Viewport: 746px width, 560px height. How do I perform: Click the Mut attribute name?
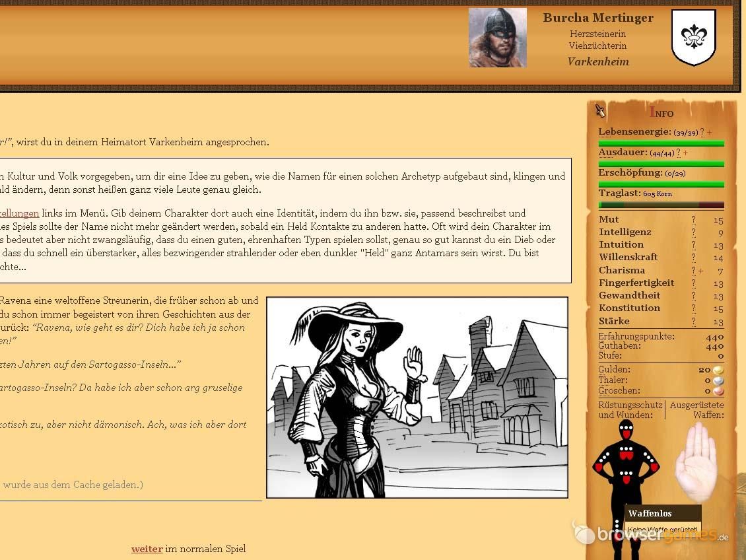coord(609,219)
